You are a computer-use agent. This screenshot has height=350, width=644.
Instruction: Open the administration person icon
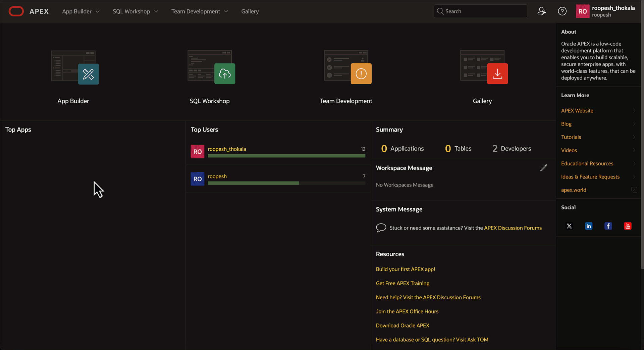542,11
